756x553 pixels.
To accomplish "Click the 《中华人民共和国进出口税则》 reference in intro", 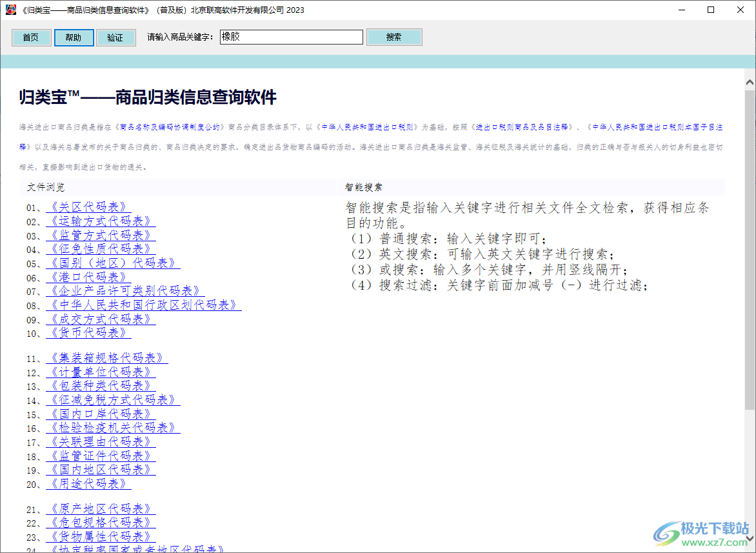I will coord(368,127).
